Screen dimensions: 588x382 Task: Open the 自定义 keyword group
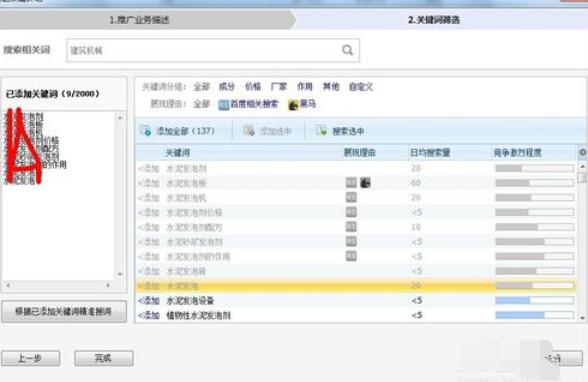pyautogui.click(x=361, y=87)
